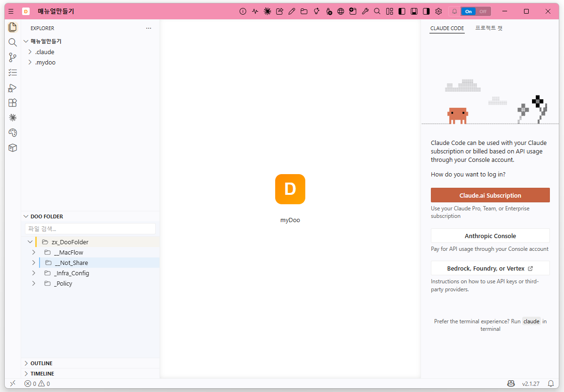Toggle the secondary right sidebar visibility

(x=426, y=11)
